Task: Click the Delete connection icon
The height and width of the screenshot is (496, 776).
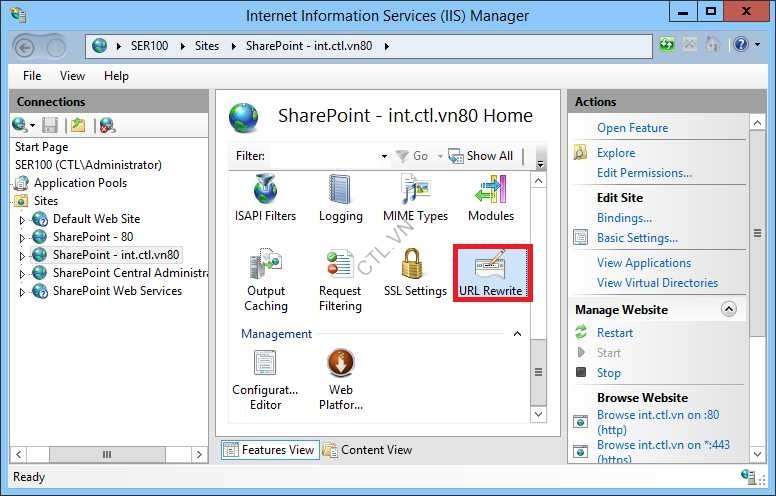Action: (x=107, y=126)
